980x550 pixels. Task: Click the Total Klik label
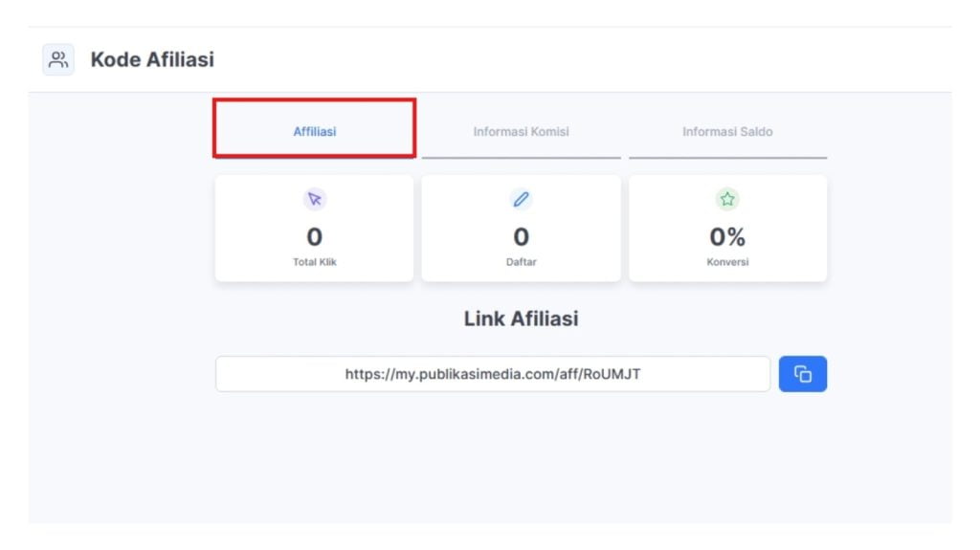[314, 262]
